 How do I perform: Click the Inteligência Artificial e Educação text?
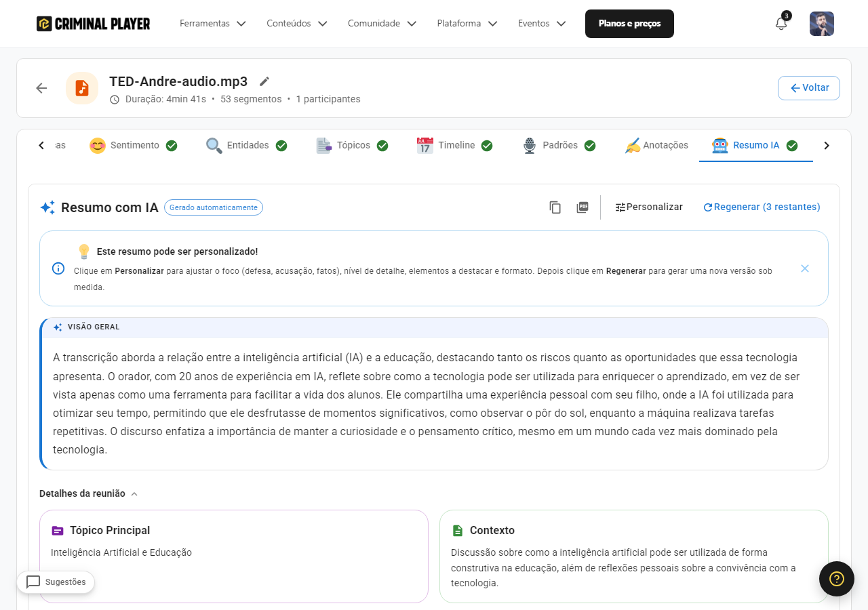pyautogui.click(x=121, y=552)
